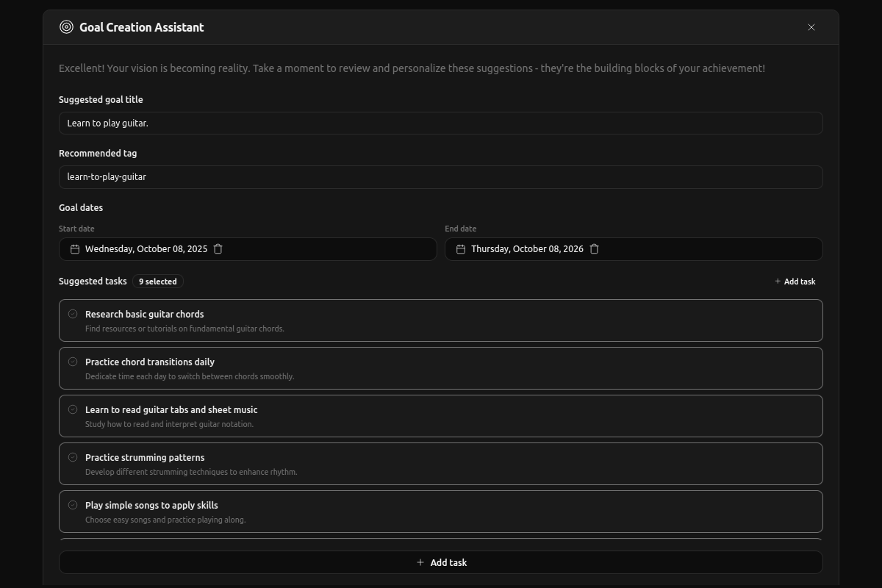The height and width of the screenshot is (588, 882).
Task: Clear the end date using the trash icon
Action: click(x=594, y=248)
